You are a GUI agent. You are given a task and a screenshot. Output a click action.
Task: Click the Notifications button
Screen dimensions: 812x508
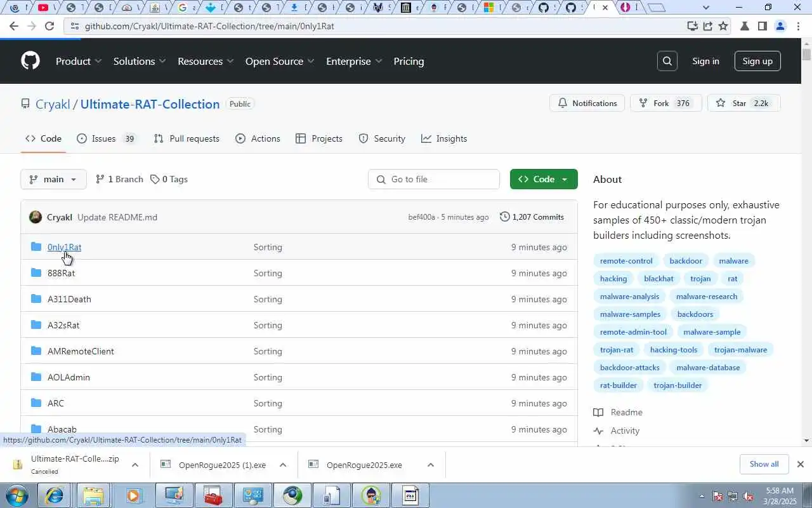point(587,103)
